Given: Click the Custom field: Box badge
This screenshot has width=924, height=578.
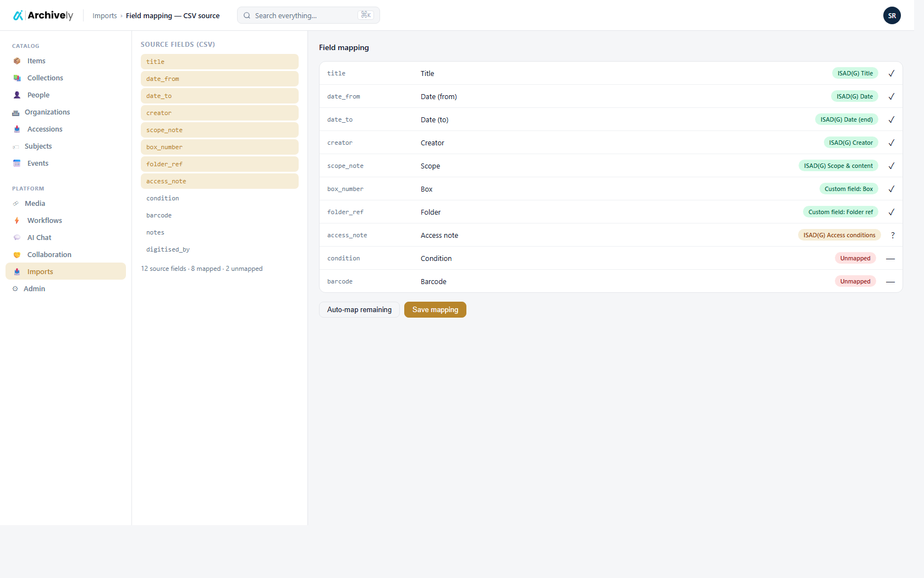Looking at the screenshot, I should point(849,189).
